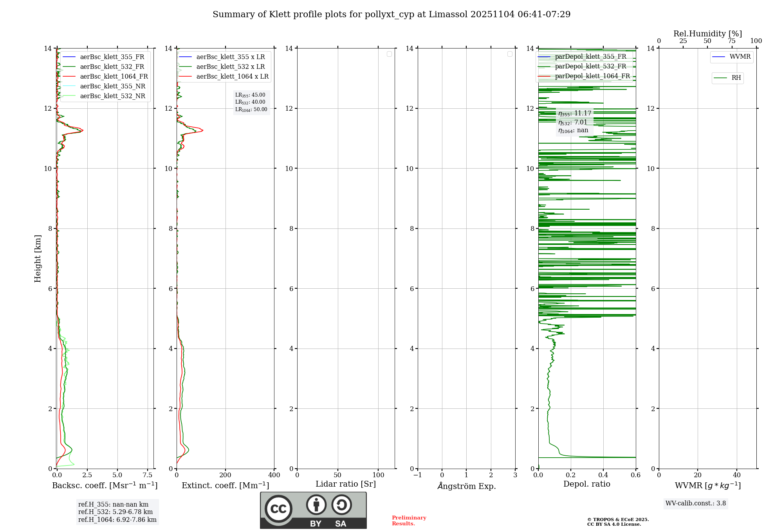Click the lidar ratio LR values text box
This screenshot has width=783, height=532.
coord(251,102)
